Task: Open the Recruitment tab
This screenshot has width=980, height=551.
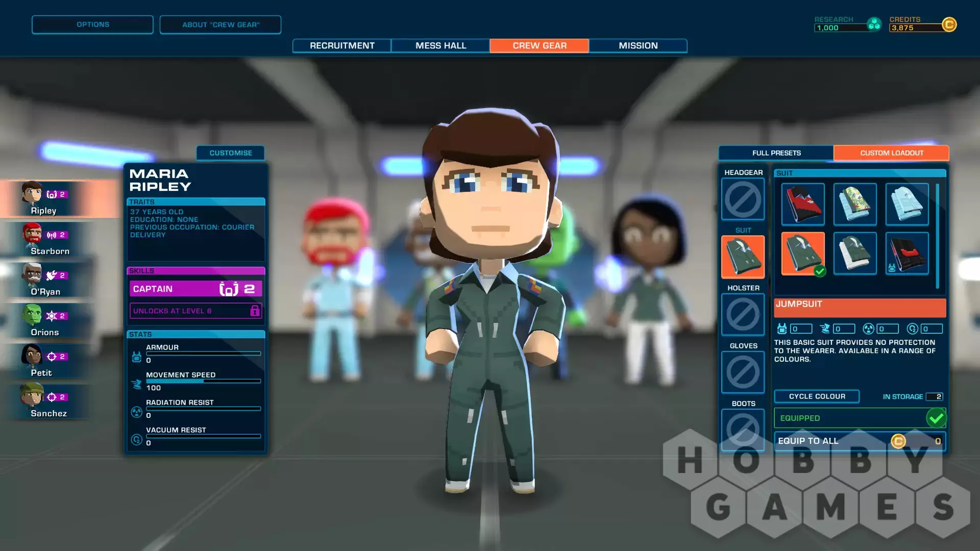Action: pos(342,45)
